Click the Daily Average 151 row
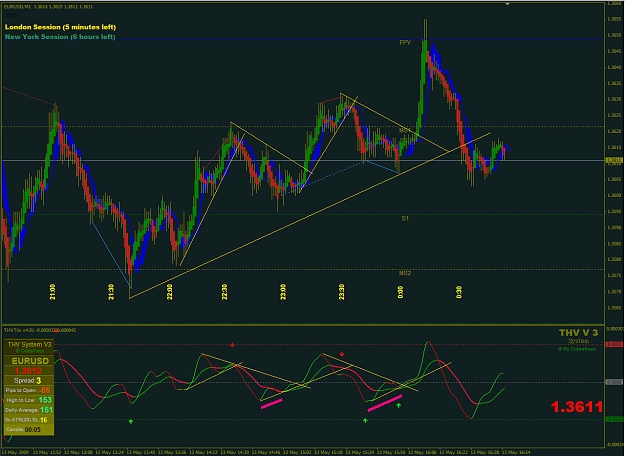Screen dimensions: 625x456 point(29,410)
